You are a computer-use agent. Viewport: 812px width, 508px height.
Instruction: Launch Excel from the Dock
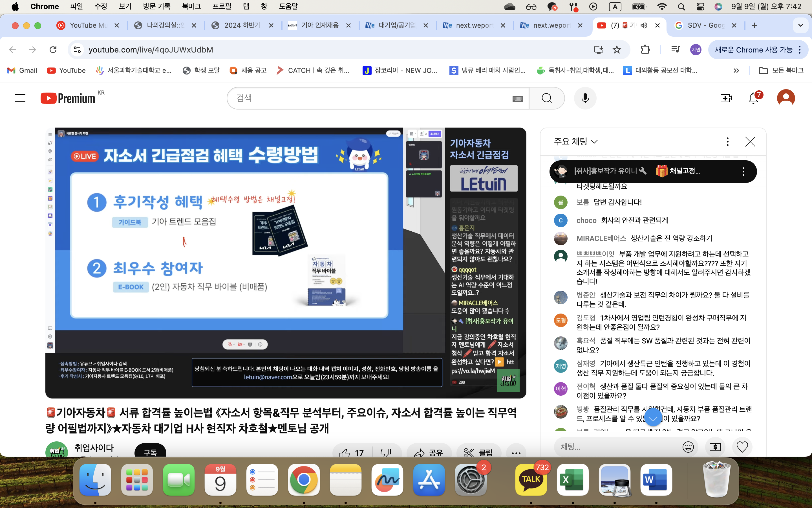point(573,480)
